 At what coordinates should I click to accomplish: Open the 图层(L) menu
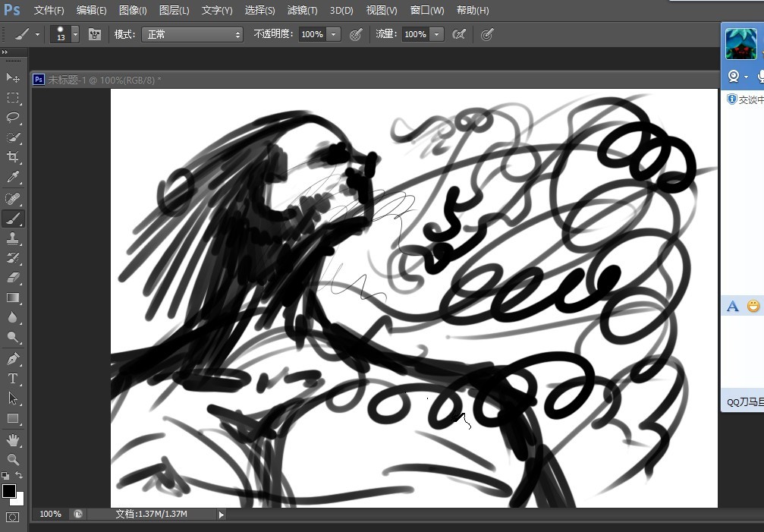pyautogui.click(x=174, y=10)
